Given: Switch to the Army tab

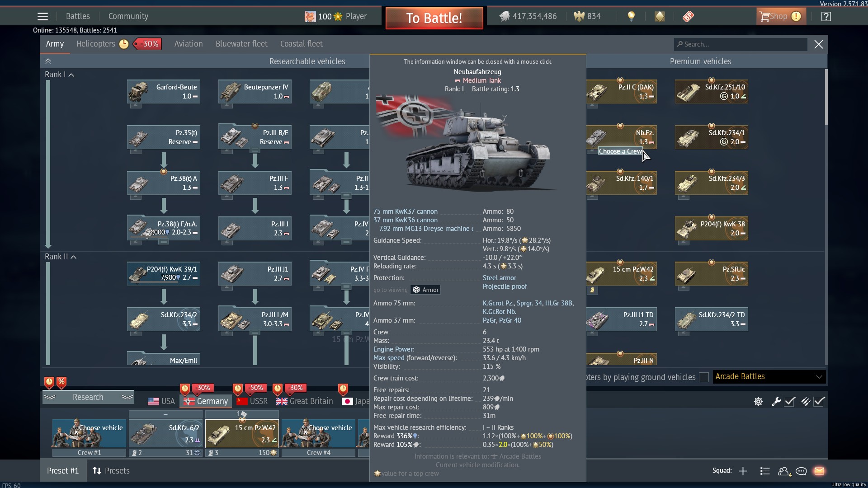Looking at the screenshot, I should tap(55, 44).
